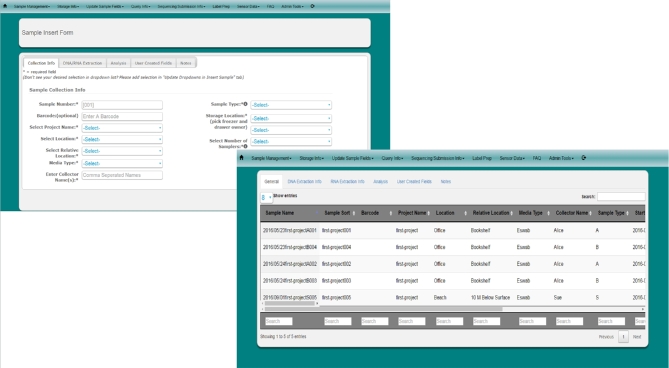This screenshot has height=368, width=669.
Task: Sort table by Collector Name column header
Action: [572, 213]
